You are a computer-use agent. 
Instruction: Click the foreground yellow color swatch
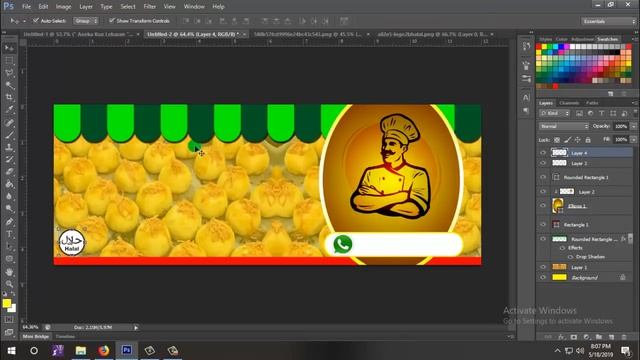(x=6, y=303)
